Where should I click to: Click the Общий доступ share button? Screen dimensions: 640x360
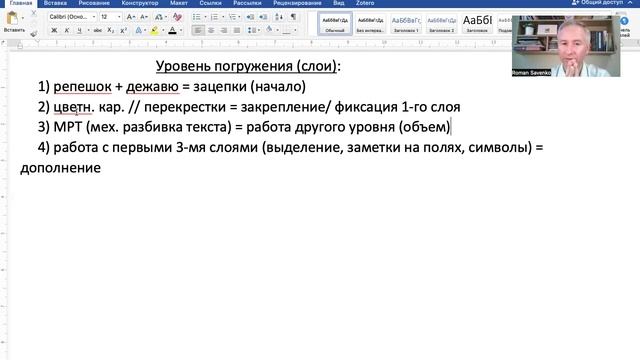[x=598, y=2]
